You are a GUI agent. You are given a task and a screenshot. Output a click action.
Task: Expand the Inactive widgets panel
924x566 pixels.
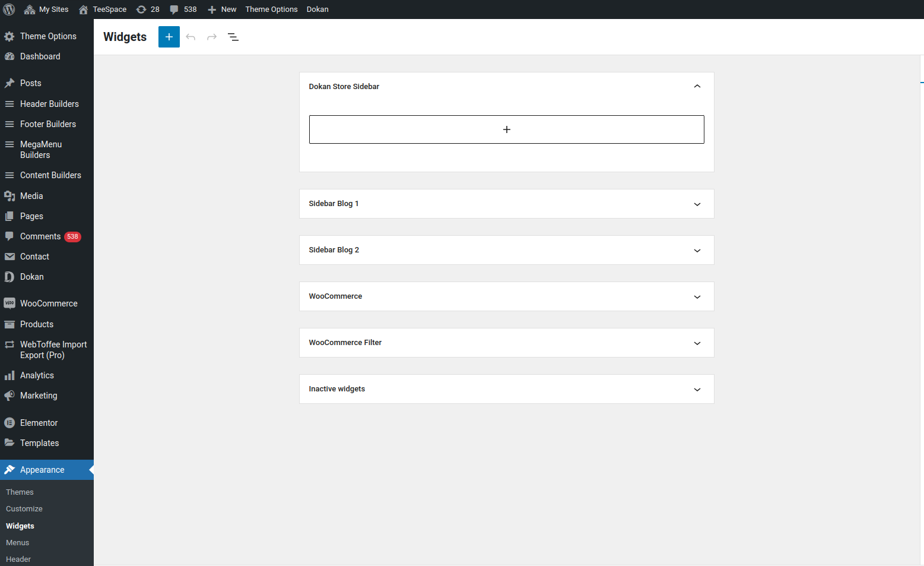[x=697, y=389]
